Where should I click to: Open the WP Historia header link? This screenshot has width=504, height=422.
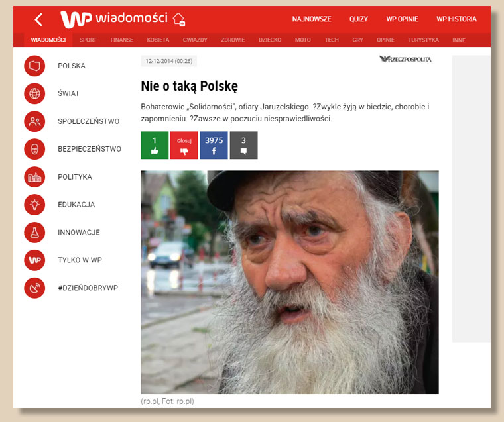(456, 19)
